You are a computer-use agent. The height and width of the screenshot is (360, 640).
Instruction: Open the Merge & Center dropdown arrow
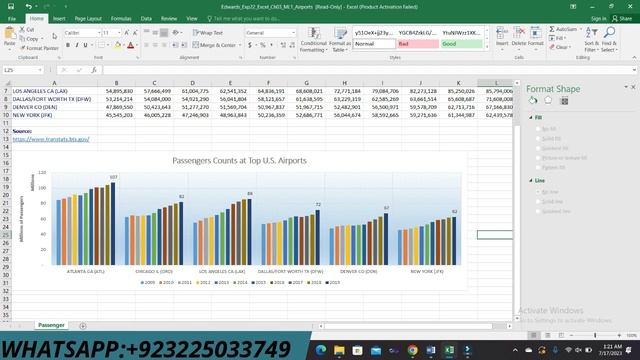pyautogui.click(x=240, y=45)
